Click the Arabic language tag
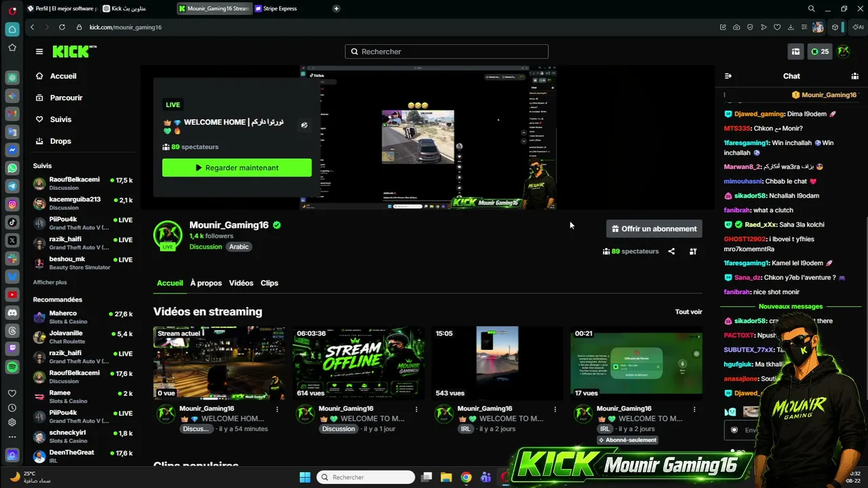 tap(239, 247)
